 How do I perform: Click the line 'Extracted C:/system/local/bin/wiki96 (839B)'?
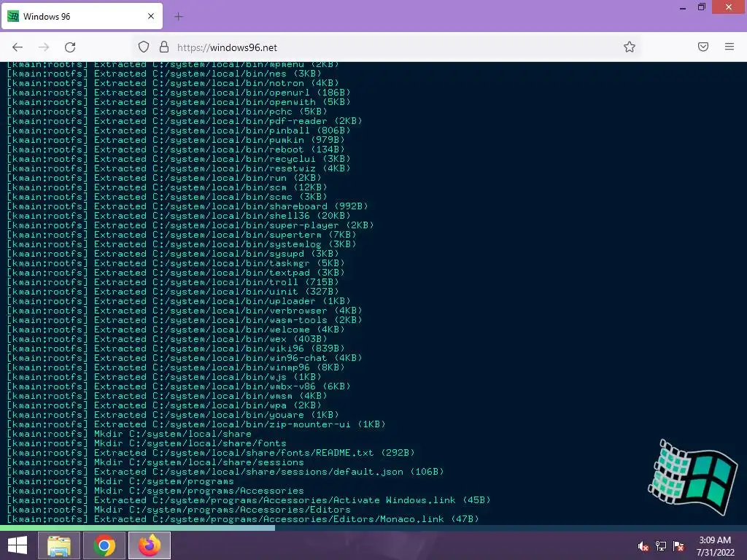pyautogui.click(x=219, y=349)
